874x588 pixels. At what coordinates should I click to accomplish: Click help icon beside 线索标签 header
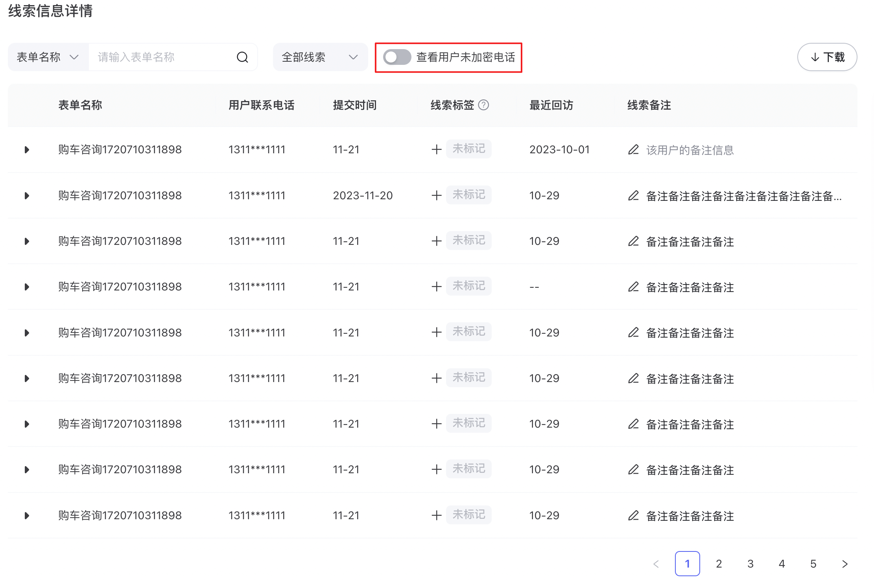click(483, 105)
